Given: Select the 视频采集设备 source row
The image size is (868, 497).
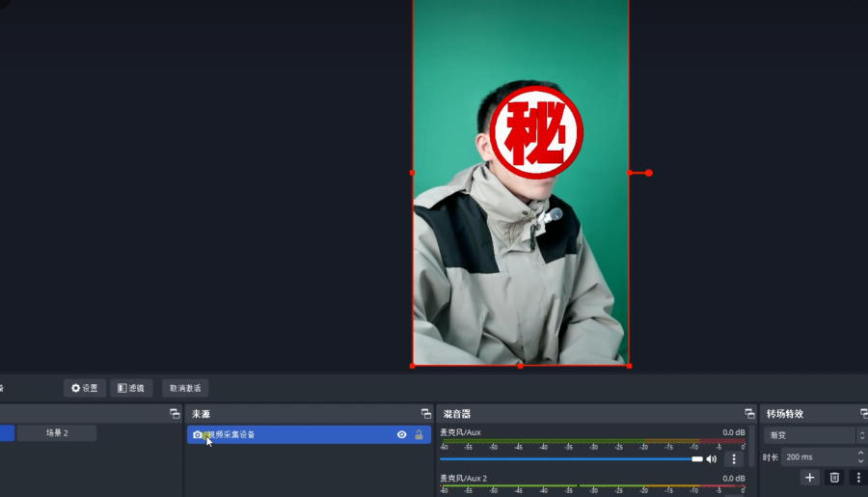Looking at the screenshot, I should point(309,435).
